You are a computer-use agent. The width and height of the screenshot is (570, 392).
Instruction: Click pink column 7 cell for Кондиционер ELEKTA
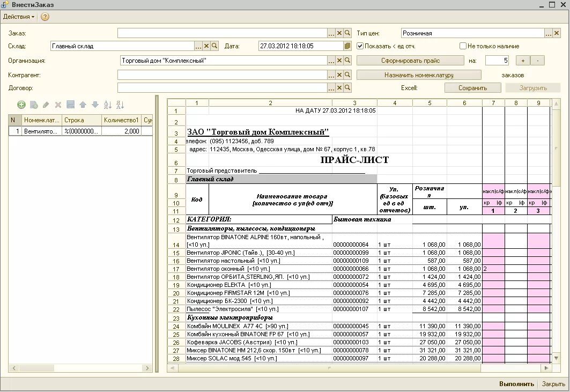point(493,285)
